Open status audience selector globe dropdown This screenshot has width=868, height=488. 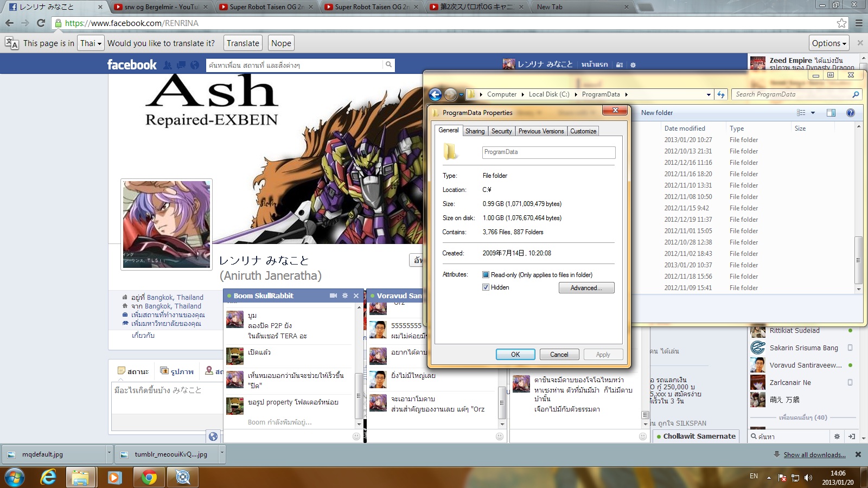(x=213, y=436)
